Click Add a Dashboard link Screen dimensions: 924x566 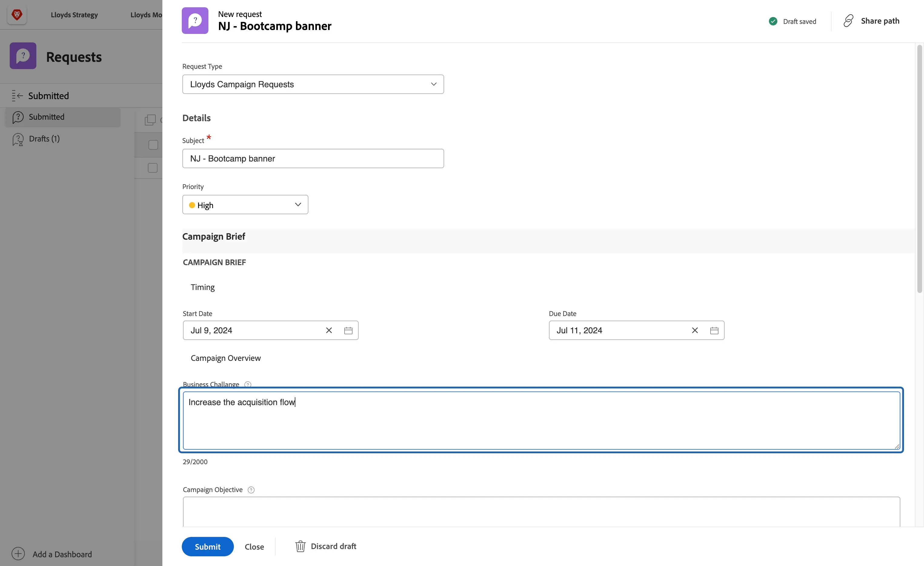(62, 554)
